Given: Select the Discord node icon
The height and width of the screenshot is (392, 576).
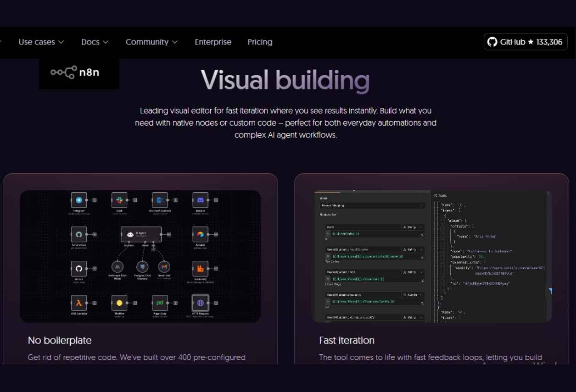Looking at the screenshot, I should [200, 200].
